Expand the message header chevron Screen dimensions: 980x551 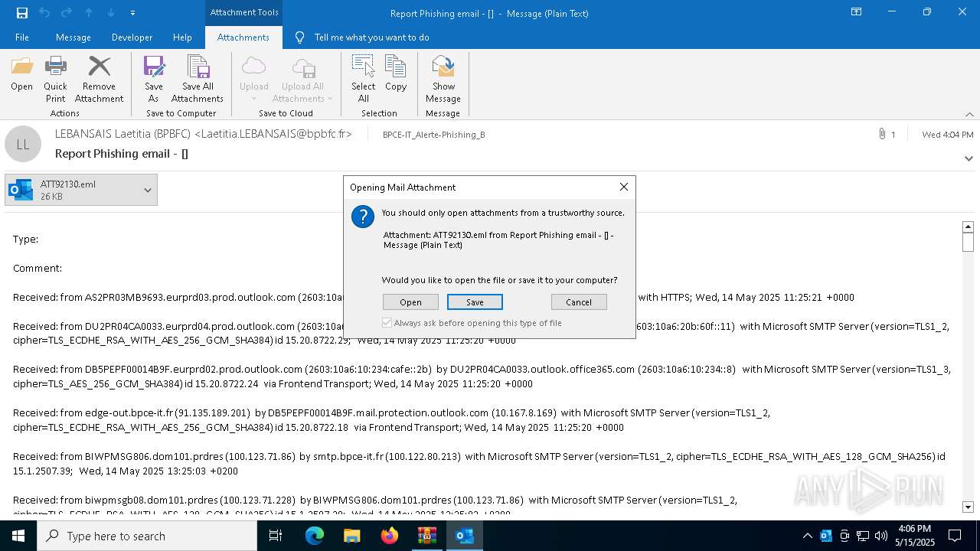coord(969,158)
